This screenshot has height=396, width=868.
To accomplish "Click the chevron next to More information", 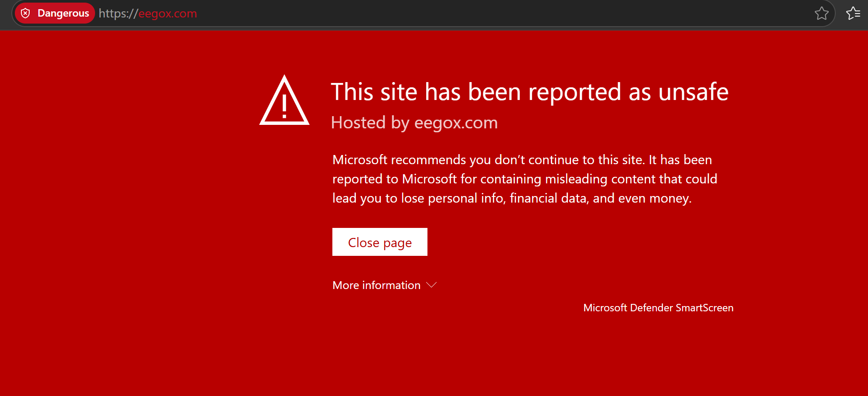I will coord(431,285).
